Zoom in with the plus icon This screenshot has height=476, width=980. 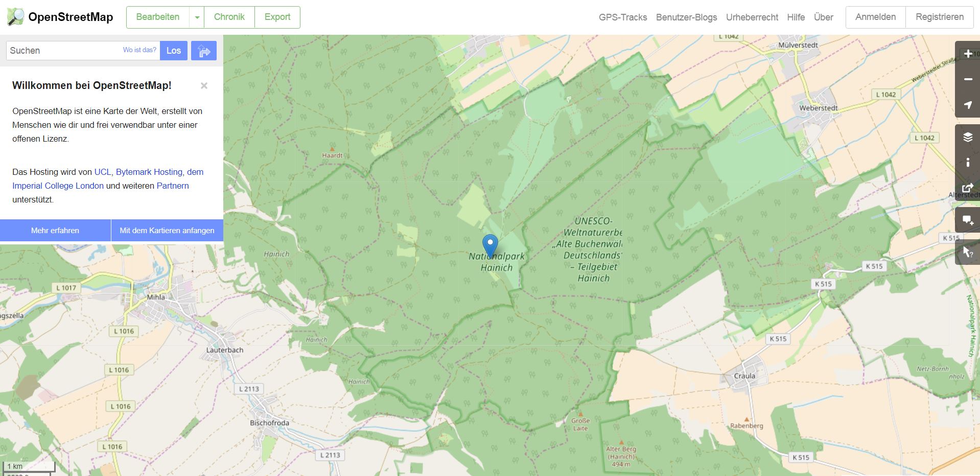pyautogui.click(x=968, y=54)
